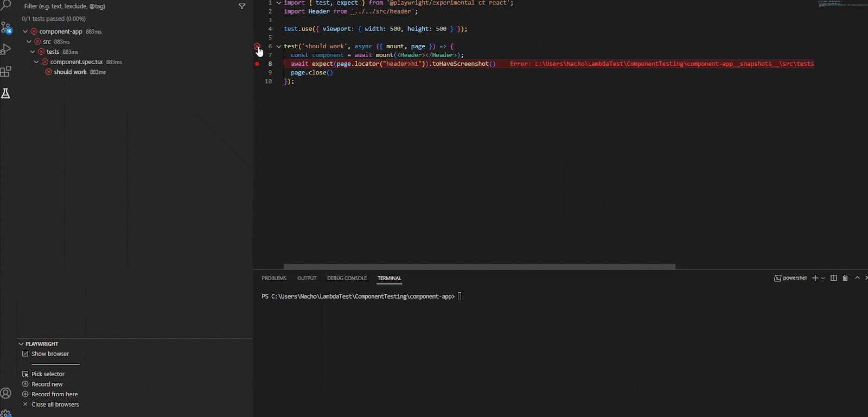Switch to the DEBUG CONSOLE tab
The height and width of the screenshot is (417, 868).
pos(347,279)
